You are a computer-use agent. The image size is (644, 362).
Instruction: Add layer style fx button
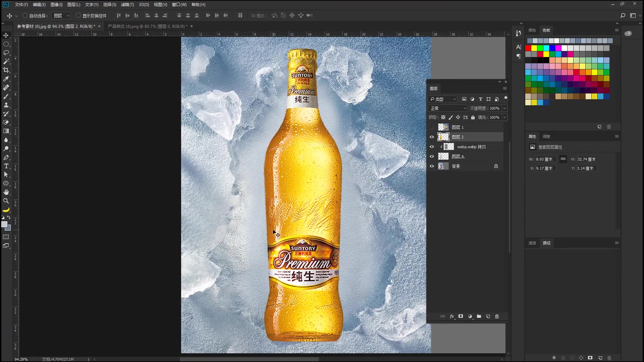pos(452,316)
